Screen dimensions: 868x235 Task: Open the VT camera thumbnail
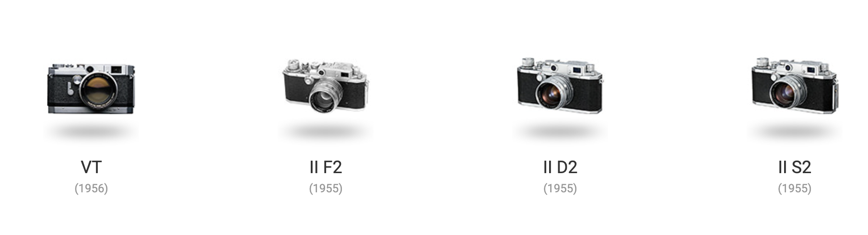coord(91,88)
